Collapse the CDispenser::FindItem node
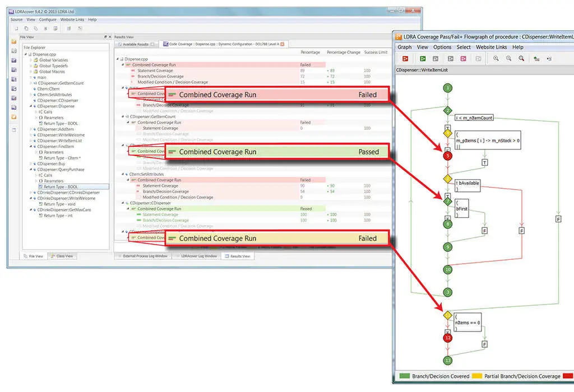 click(x=30, y=146)
